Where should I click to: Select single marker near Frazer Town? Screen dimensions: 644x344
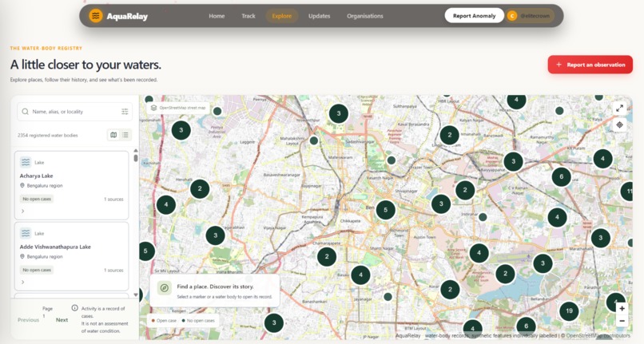pyautogui.click(x=392, y=160)
